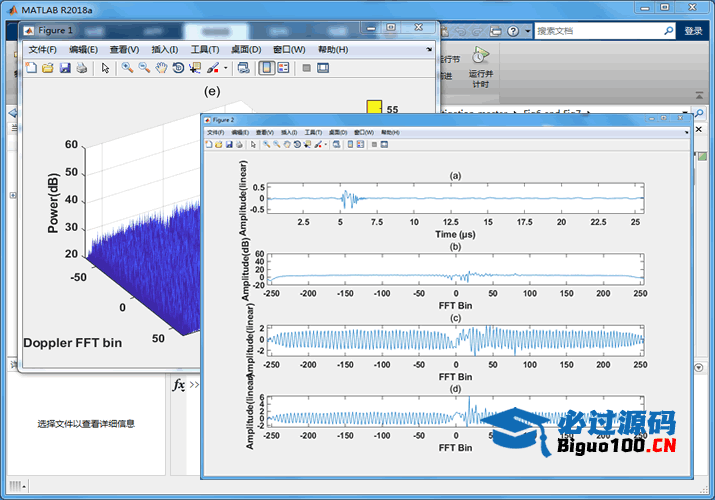Collapse MATLAB toolstrip with the arrow

[699, 95]
